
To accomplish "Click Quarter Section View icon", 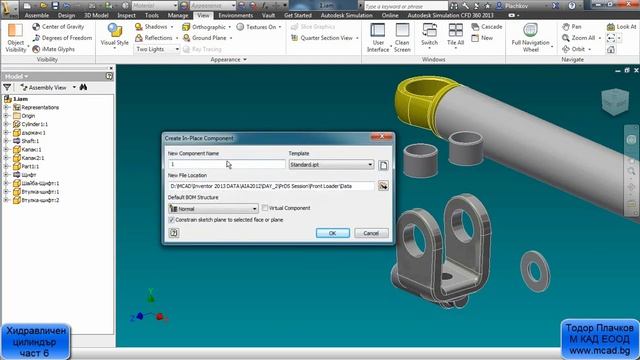I will pyautogui.click(x=295, y=38).
